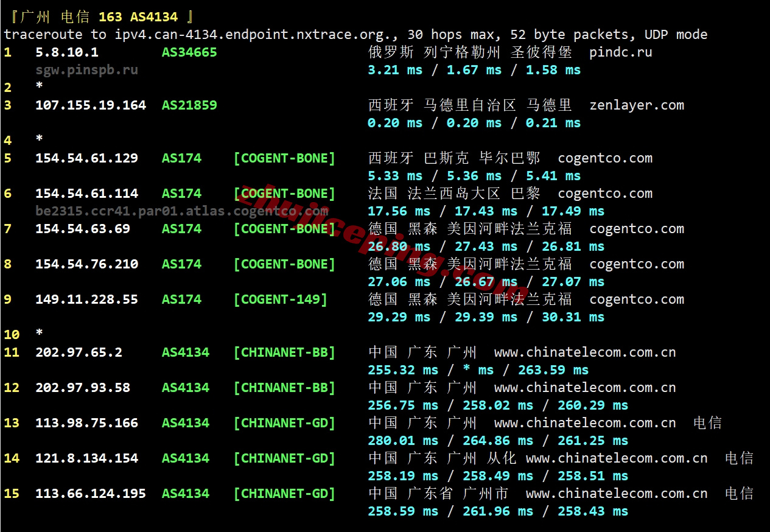Click the pindc.ru domain text
Viewport: 770px width, 532px height.
[x=620, y=52]
